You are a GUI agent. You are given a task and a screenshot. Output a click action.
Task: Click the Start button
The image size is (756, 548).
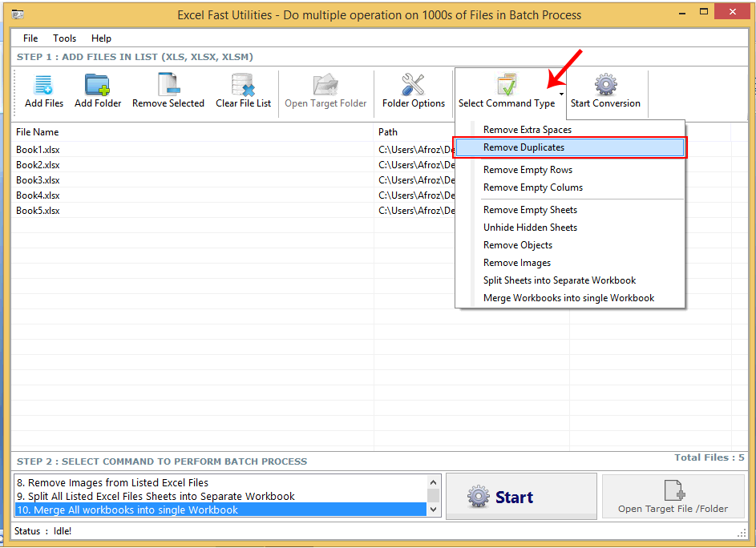tap(520, 496)
